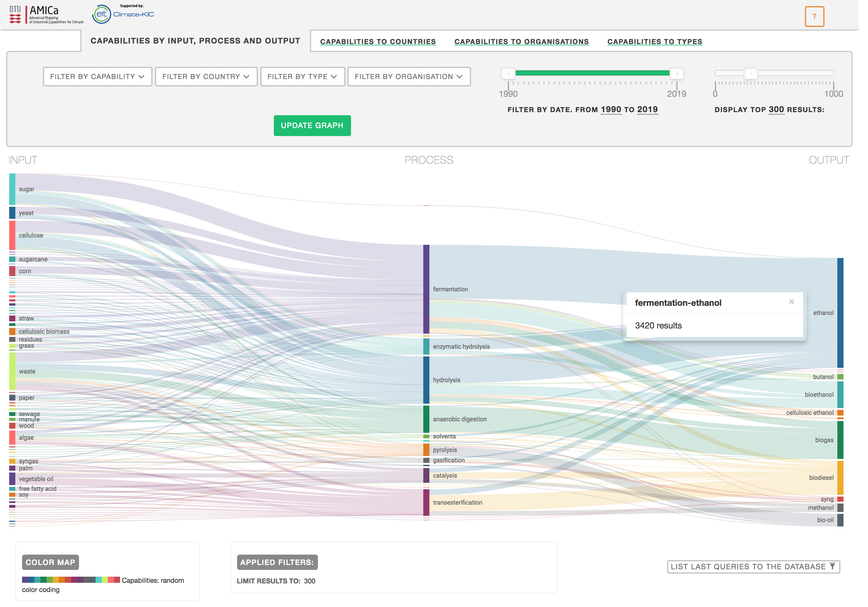
Task: Click the biogas output node
Action: 849,444
